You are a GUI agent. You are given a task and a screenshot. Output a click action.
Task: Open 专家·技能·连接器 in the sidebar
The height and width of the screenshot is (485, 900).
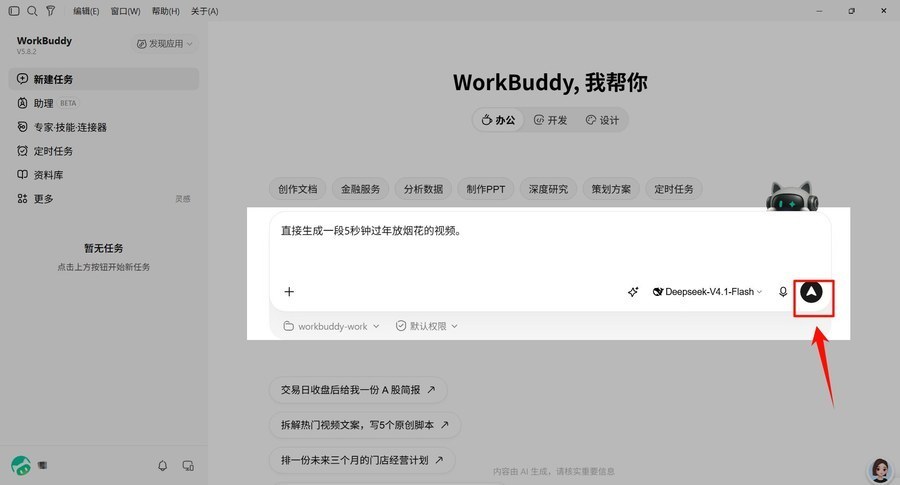pyautogui.click(x=103, y=127)
